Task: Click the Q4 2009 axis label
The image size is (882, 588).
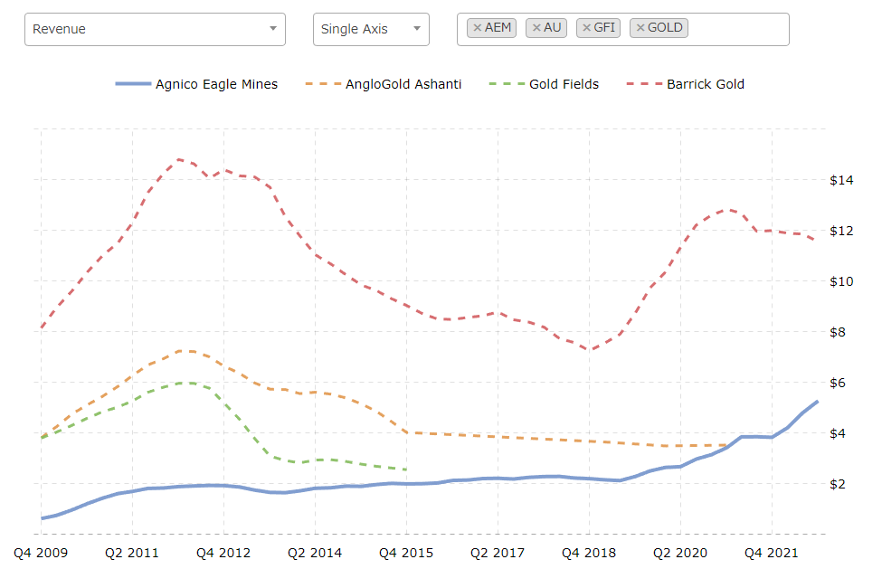Action: (41, 553)
